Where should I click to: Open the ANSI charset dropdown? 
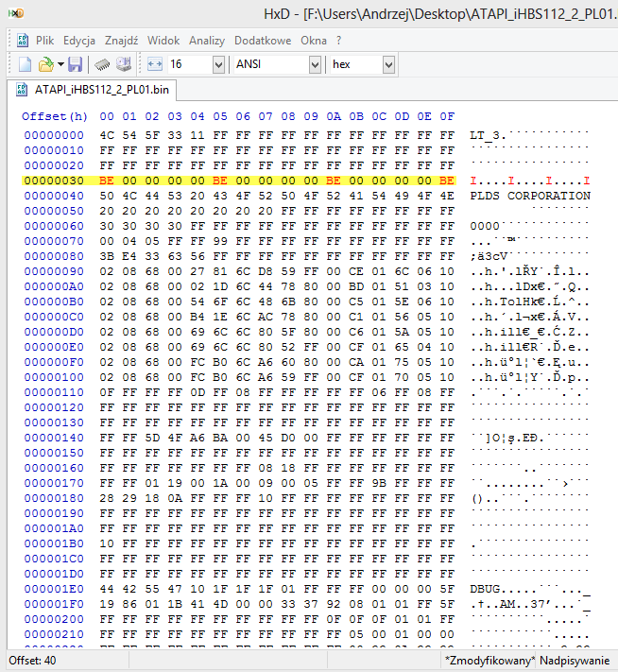click(x=315, y=64)
